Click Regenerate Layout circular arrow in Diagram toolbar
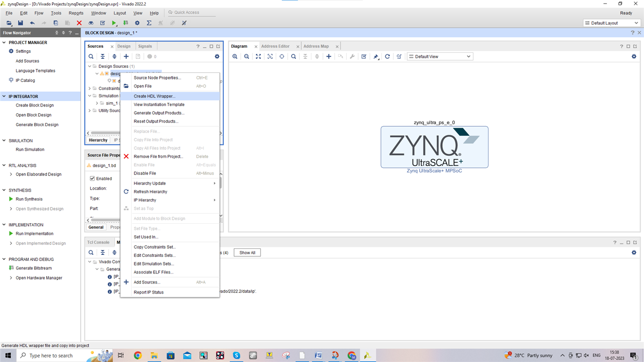This screenshot has height=362, width=644. (x=387, y=56)
